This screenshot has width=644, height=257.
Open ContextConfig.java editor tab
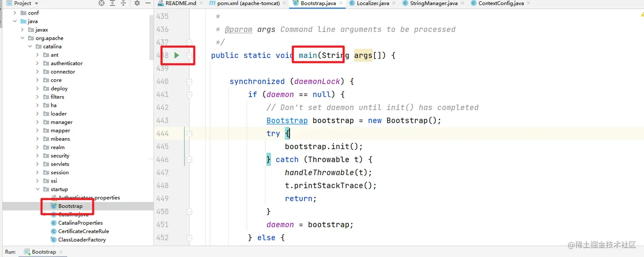[501, 3]
